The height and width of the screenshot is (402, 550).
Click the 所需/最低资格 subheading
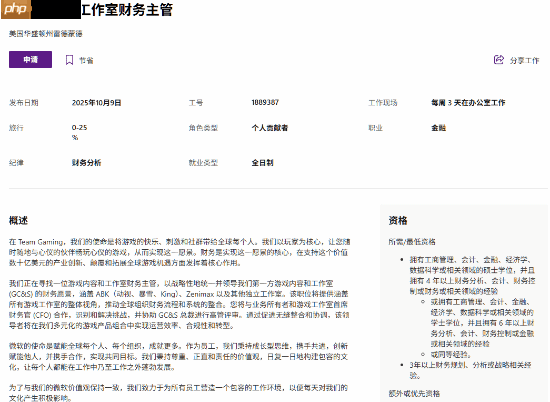click(412, 242)
